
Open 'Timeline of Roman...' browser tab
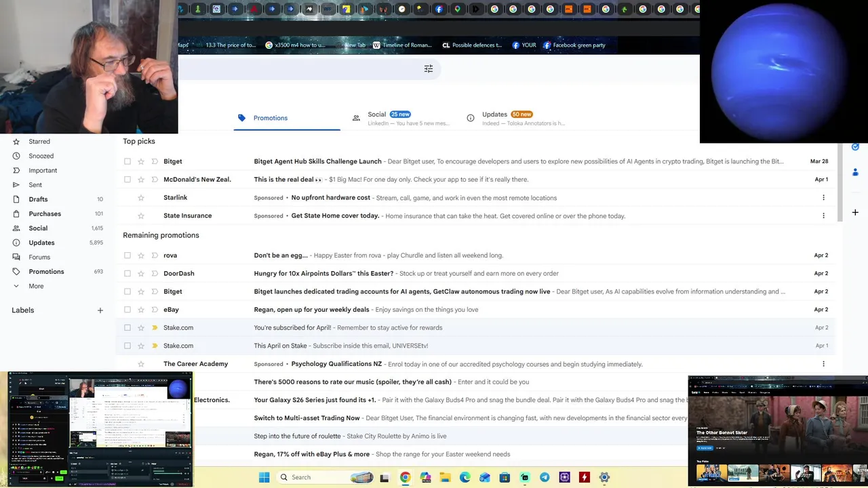tap(402, 45)
